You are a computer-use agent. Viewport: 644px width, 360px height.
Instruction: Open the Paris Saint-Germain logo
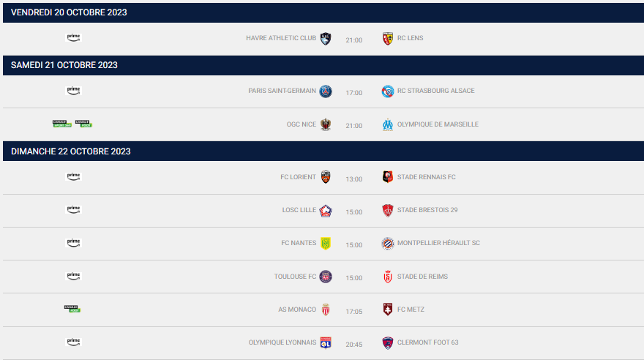point(326,91)
